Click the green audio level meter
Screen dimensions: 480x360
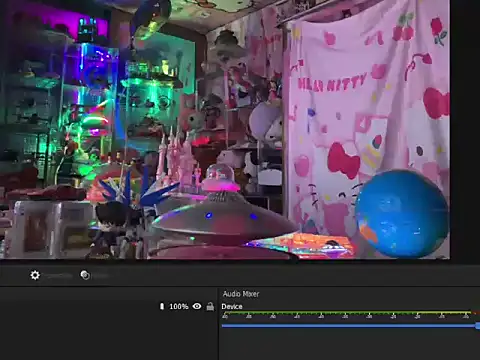click(x=347, y=313)
